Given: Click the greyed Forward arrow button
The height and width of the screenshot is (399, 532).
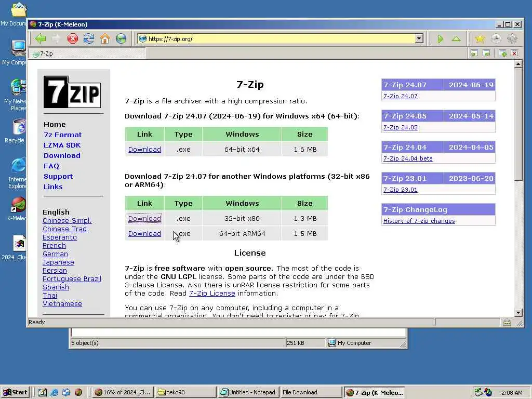Looking at the screenshot, I should [x=56, y=38].
